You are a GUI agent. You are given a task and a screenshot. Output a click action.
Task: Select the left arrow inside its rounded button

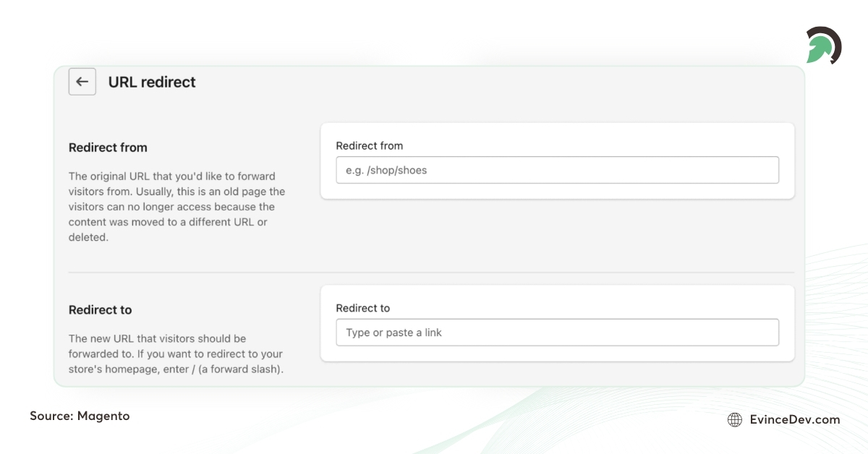pyautogui.click(x=82, y=82)
